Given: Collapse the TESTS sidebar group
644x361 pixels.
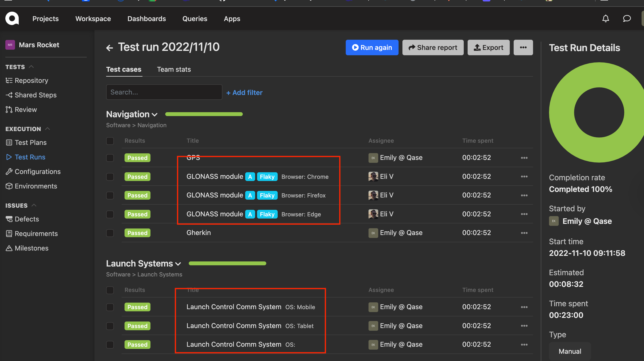Looking at the screenshot, I should click(31, 67).
